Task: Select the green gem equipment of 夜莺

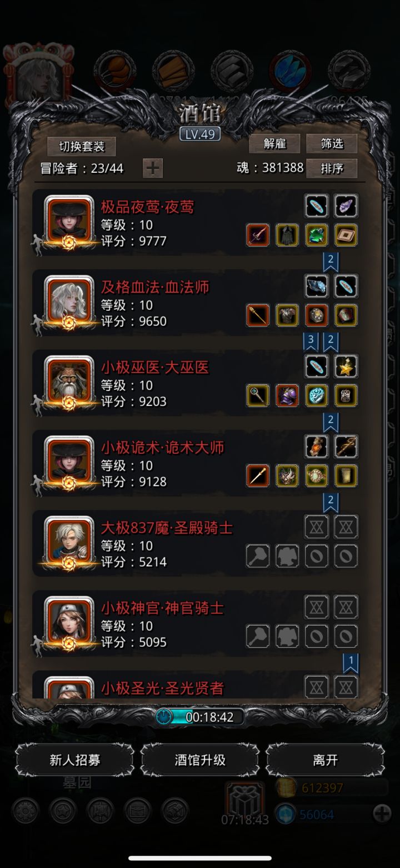Action: (317, 235)
